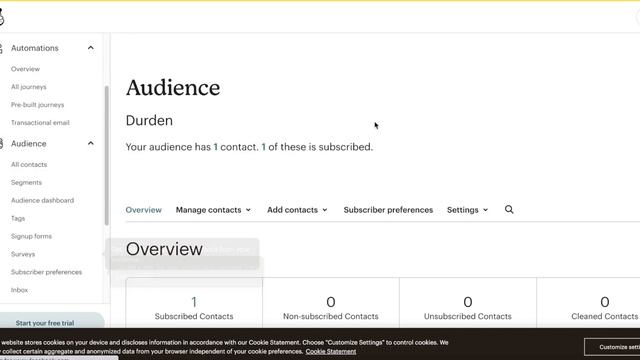The image size is (640, 360).
Task: Open sidebar Subscriber preferences link
Action: (x=47, y=272)
